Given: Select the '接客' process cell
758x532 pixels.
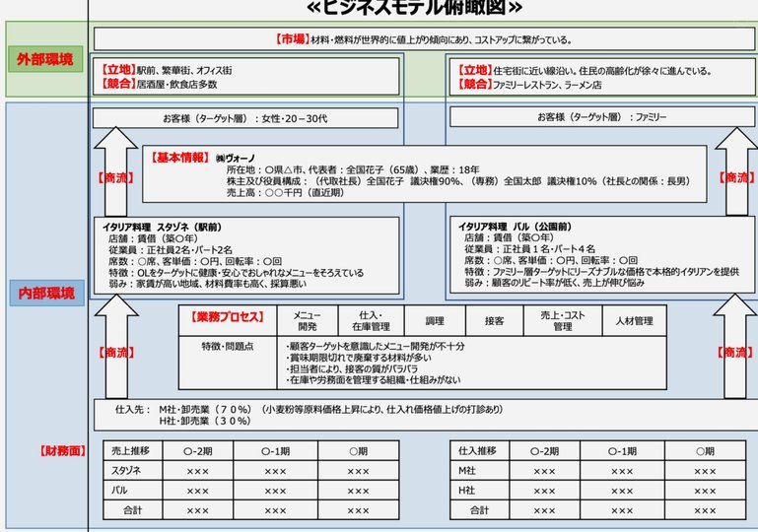Looking at the screenshot, I should pyautogui.click(x=494, y=320).
